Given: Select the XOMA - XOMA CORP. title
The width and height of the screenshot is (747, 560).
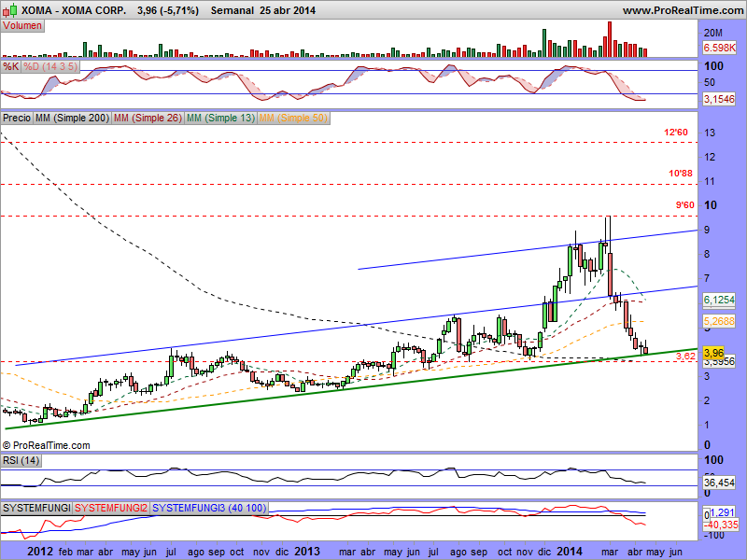Looking at the screenshot, I should click(74, 10).
